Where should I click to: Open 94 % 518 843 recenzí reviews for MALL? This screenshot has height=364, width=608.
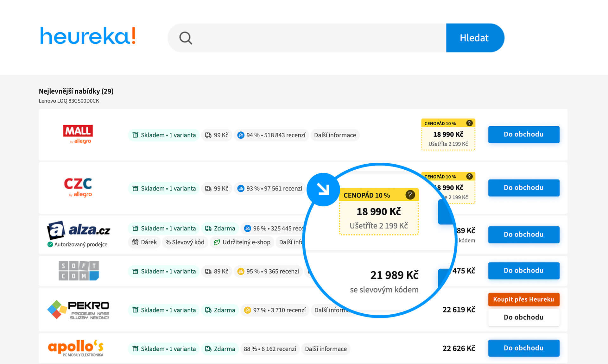tap(271, 135)
